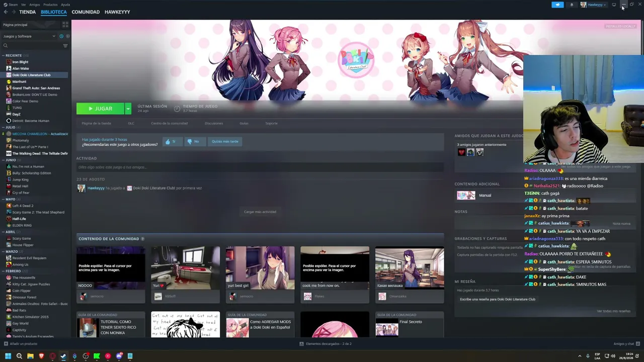Toggle show ready-to-play games only

pyautogui.click(x=67, y=36)
